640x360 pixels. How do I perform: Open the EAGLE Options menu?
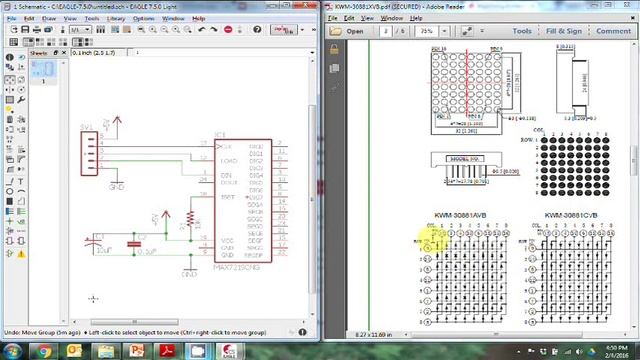click(x=144, y=18)
